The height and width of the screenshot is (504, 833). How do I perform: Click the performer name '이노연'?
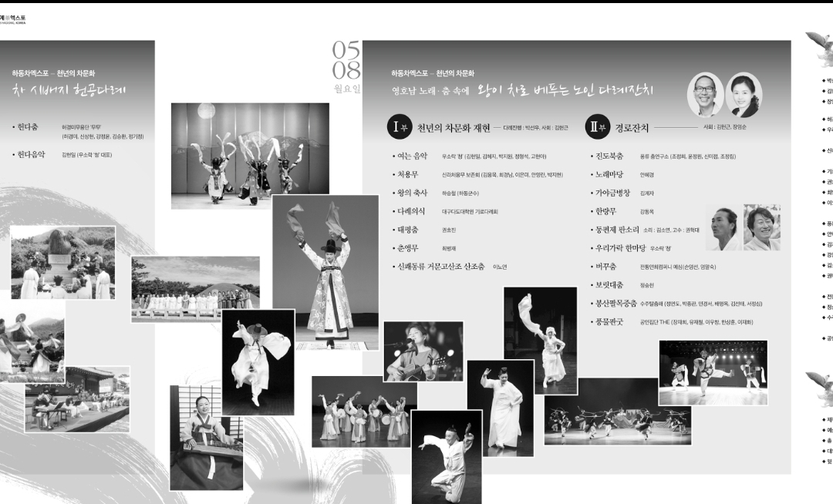click(500, 267)
